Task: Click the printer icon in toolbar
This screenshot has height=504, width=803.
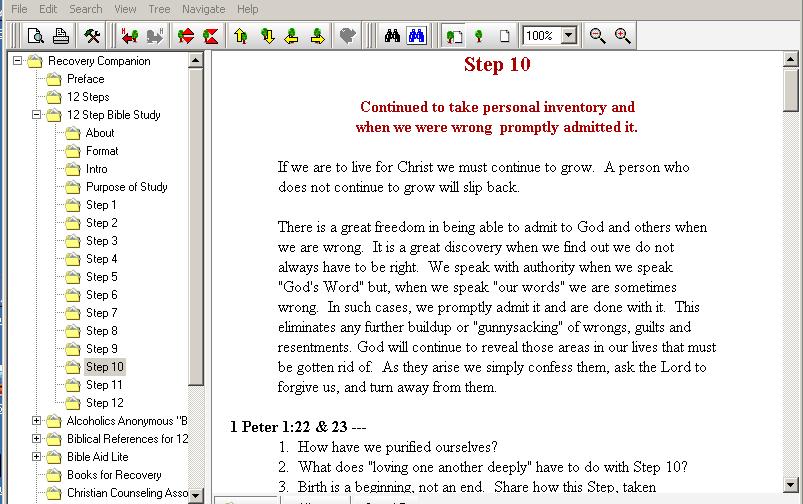Action: [61, 36]
